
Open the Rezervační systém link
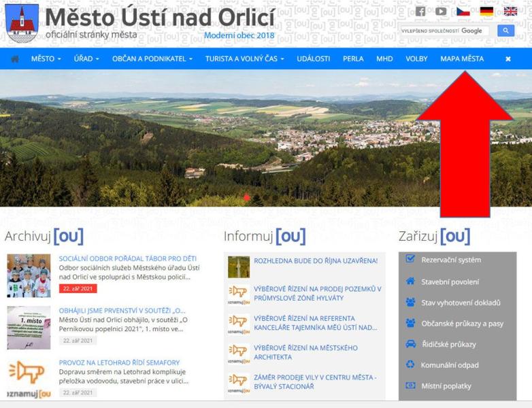coord(450,260)
